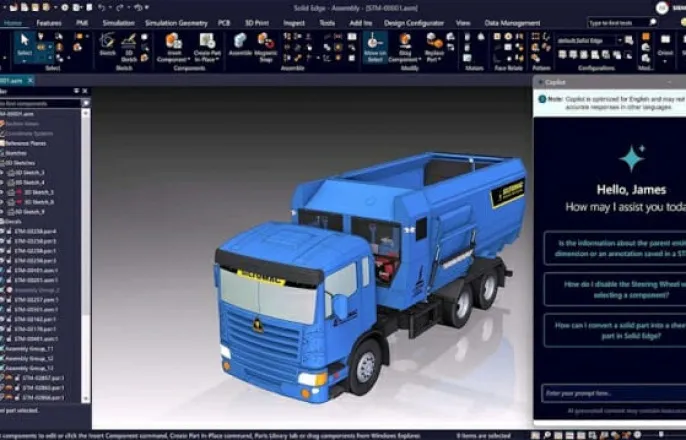Switch to the Inspect tab
The width and height of the screenshot is (686, 440).
(294, 23)
